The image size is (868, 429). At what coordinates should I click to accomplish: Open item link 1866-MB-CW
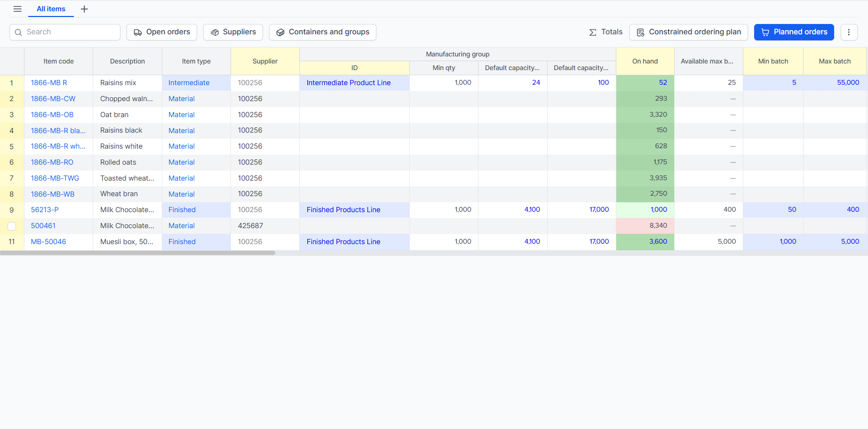point(53,99)
